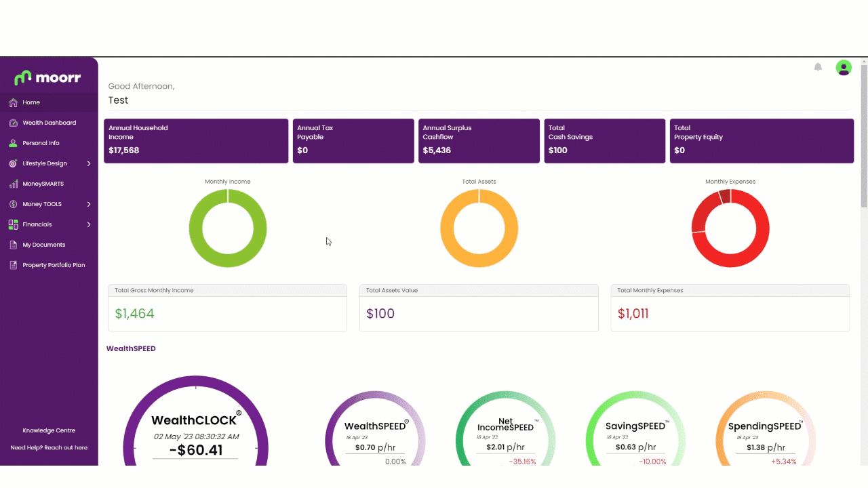
Task: Click Need Help? Reach out here link
Action: [x=49, y=447]
